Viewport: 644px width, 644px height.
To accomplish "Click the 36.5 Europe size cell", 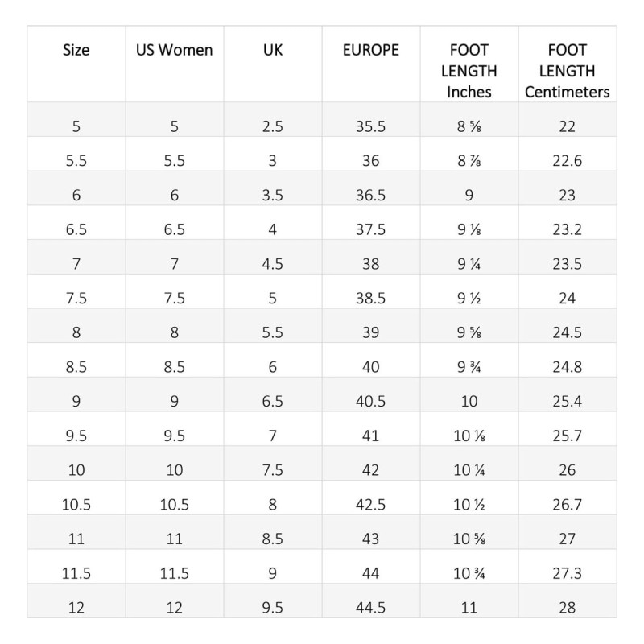I will (x=371, y=196).
